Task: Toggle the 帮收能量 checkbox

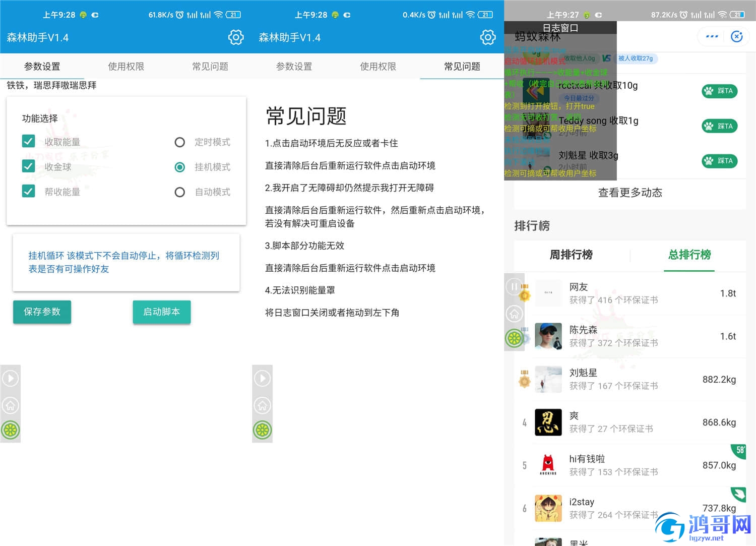Action: point(29,191)
